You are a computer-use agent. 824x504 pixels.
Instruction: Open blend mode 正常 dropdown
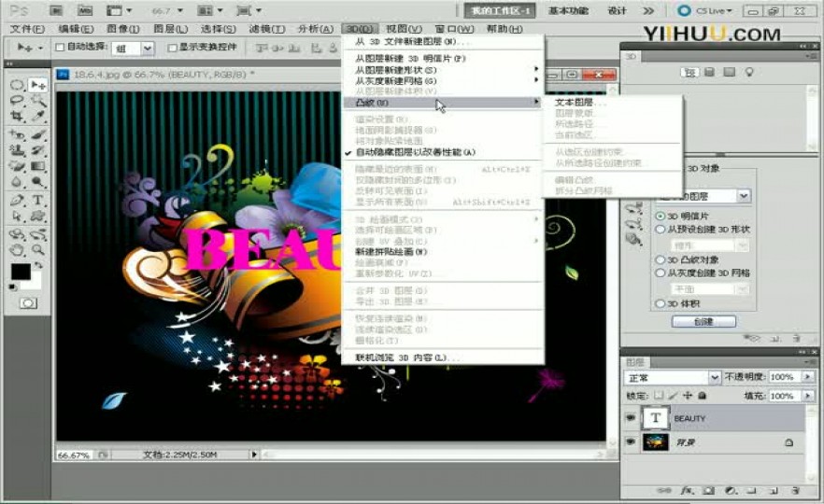point(714,377)
